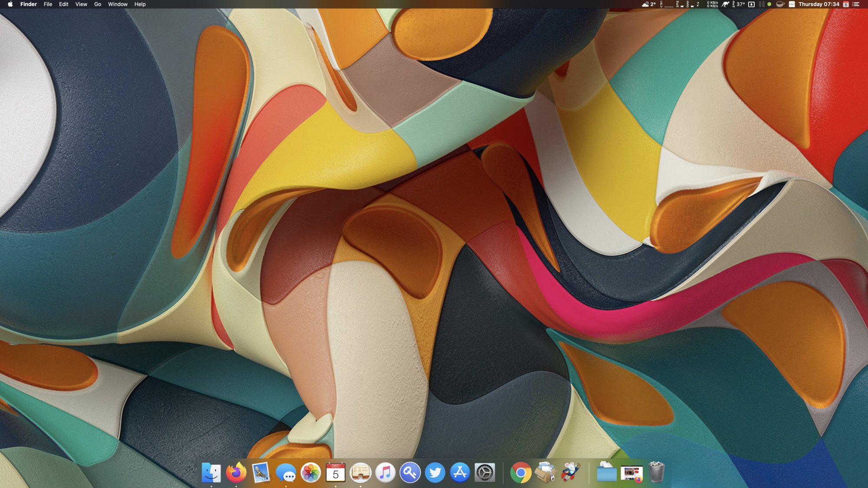Image resolution: width=868 pixels, height=488 pixels.
Task: Click the white clipboard chest menu bar icon
Action: coord(792,4)
